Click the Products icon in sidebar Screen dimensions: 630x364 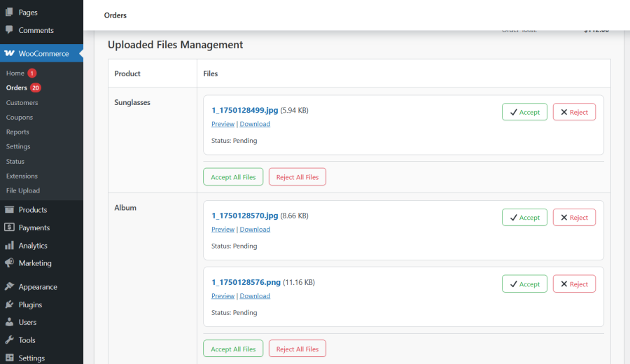click(9, 209)
